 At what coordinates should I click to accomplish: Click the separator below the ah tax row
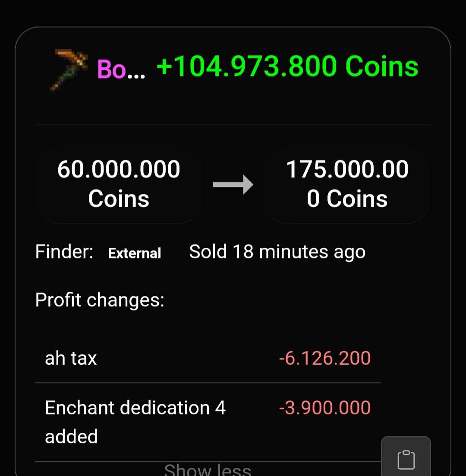pyautogui.click(x=208, y=383)
